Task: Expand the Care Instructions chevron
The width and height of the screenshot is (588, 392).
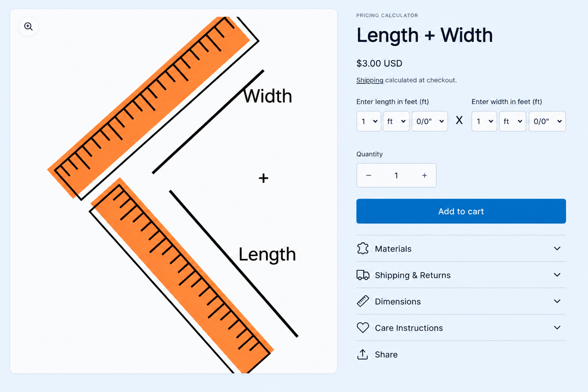Action: tap(557, 328)
